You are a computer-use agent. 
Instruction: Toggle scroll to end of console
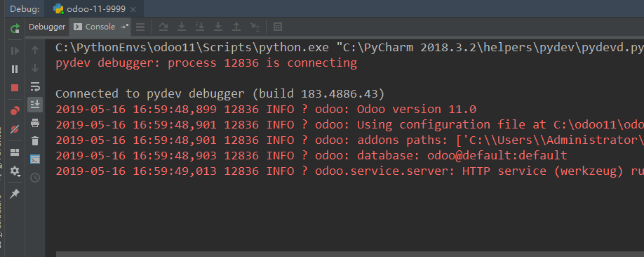coord(35,105)
